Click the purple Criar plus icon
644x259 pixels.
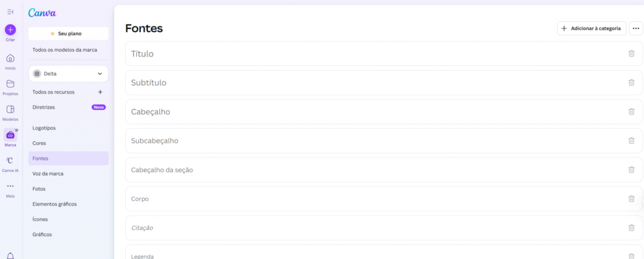coord(10,30)
